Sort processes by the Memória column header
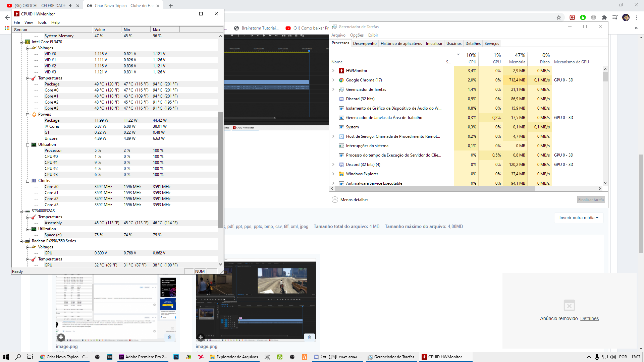The width and height of the screenshot is (644, 362). coord(516,58)
